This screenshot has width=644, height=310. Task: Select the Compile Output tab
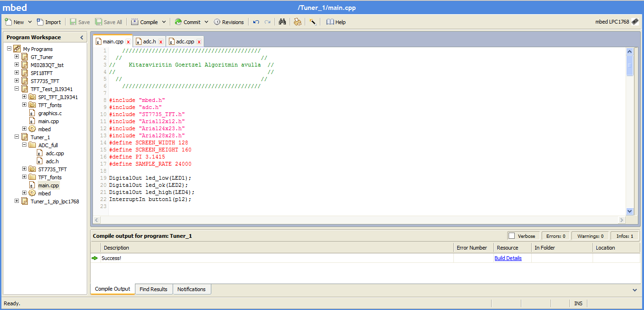[x=112, y=289]
